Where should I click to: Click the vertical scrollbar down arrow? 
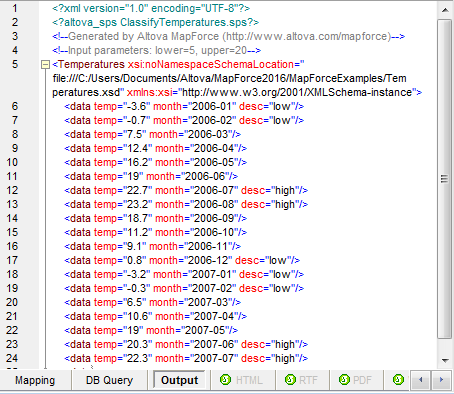pos(445,360)
